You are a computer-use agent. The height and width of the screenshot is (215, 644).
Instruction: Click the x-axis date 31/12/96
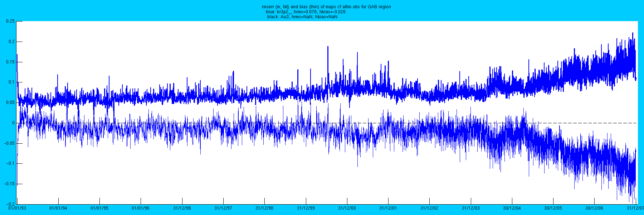[x=182, y=208]
